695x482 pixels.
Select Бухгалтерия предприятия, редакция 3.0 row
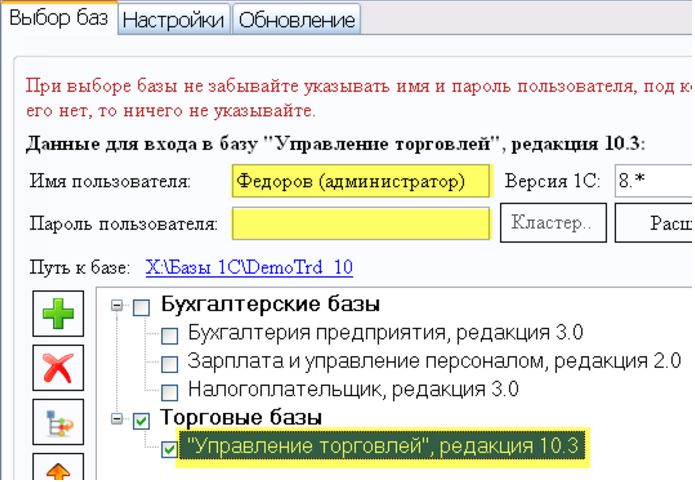click(x=385, y=333)
